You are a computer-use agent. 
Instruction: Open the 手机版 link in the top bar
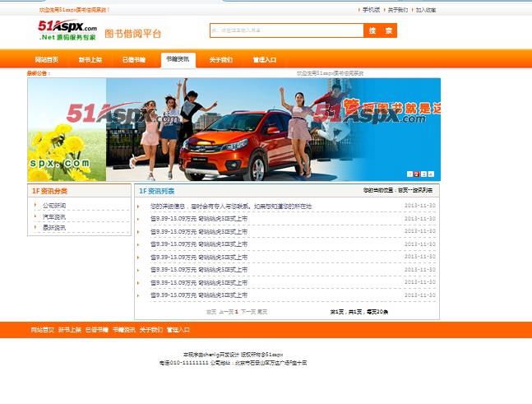371,10
